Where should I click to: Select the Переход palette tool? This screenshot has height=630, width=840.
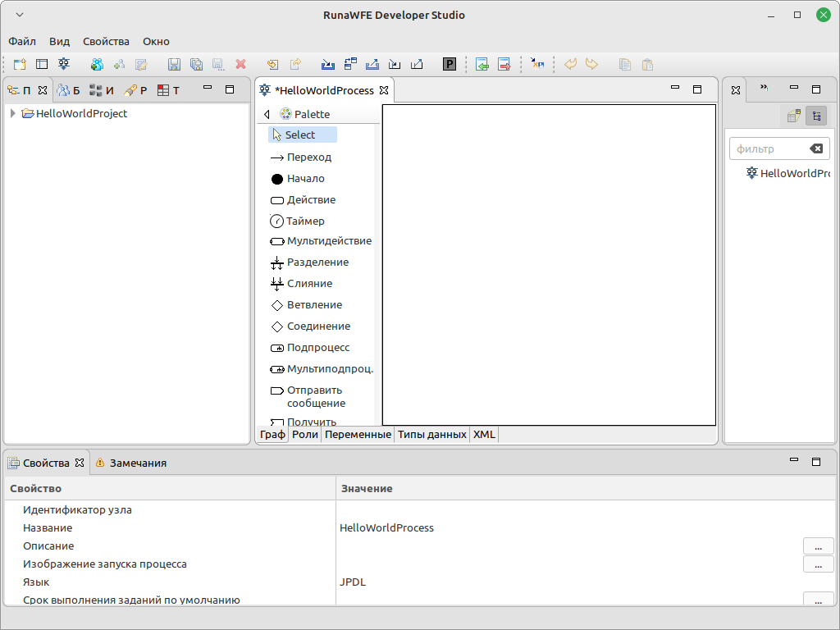pyautogui.click(x=301, y=157)
